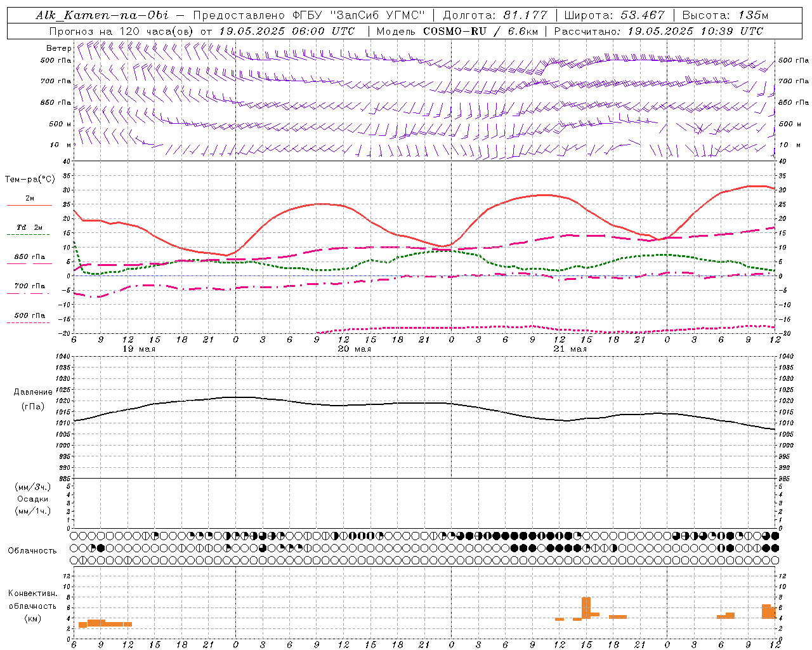Click the Давление pressure panel label
Image resolution: width=812 pixels, height=650 pixels.
[x=33, y=392]
